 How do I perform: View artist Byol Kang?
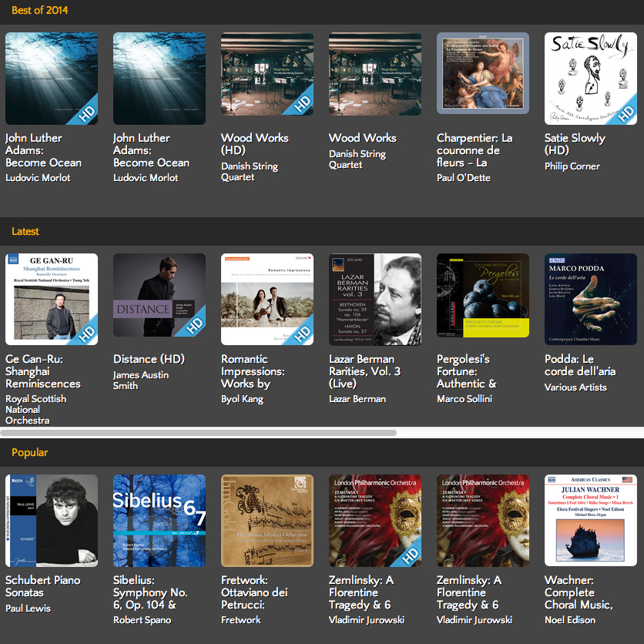tap(243, 399)
